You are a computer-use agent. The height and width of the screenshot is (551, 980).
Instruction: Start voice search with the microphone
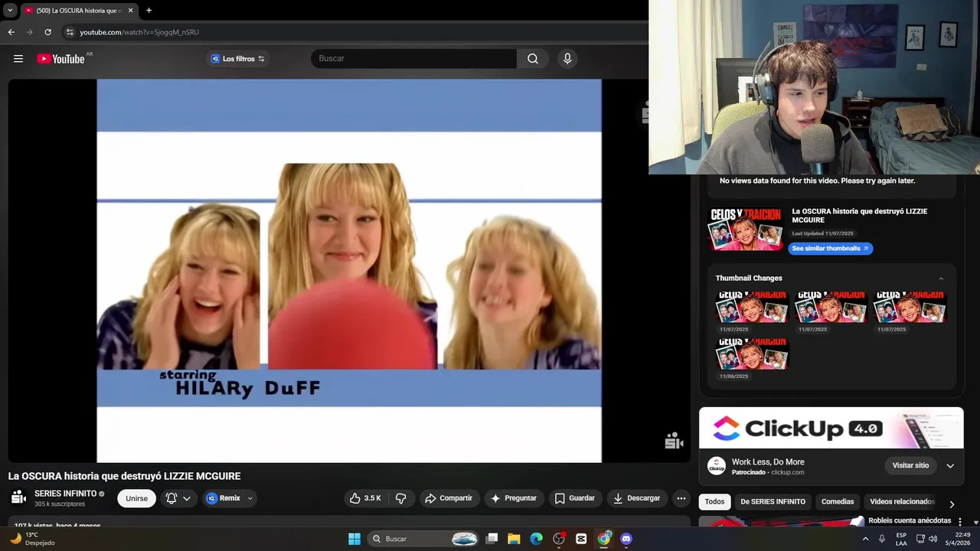pyautogui.click(x=567, y=59)
